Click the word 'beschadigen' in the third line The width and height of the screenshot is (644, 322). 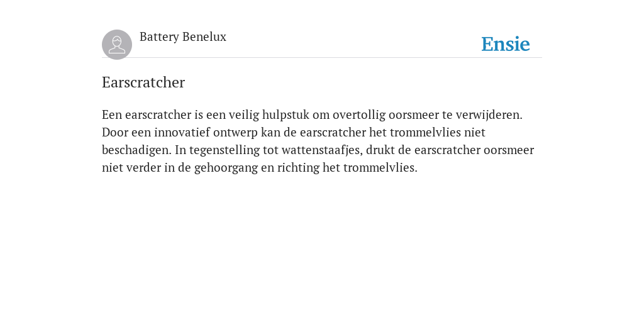pyautogui.click(x=136, y=150)
